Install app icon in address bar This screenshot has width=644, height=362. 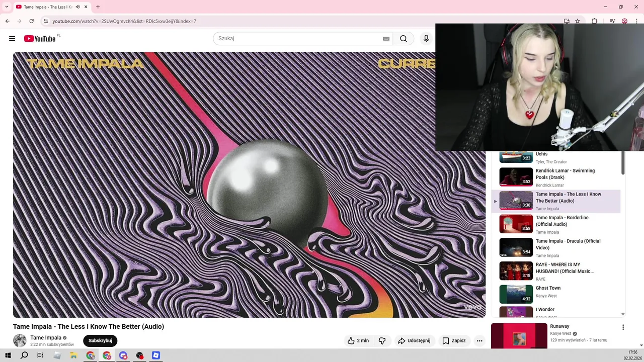567,21
